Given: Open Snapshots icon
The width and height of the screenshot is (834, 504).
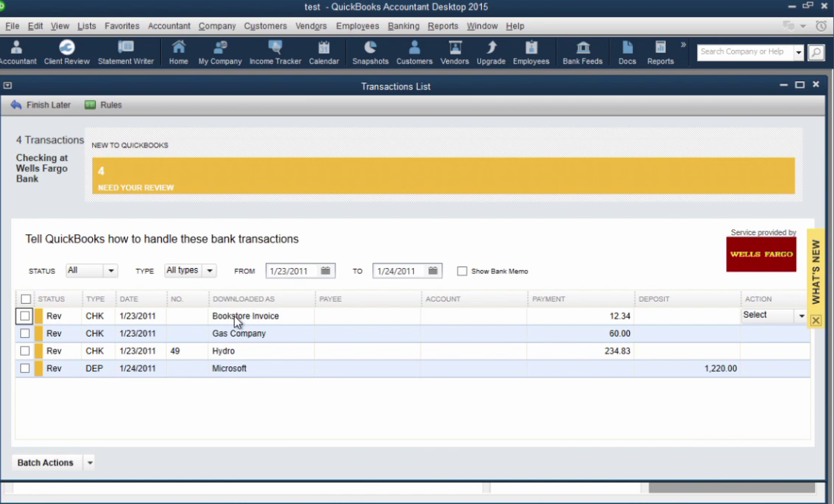Looking at the screenshot, I should 370,53.
